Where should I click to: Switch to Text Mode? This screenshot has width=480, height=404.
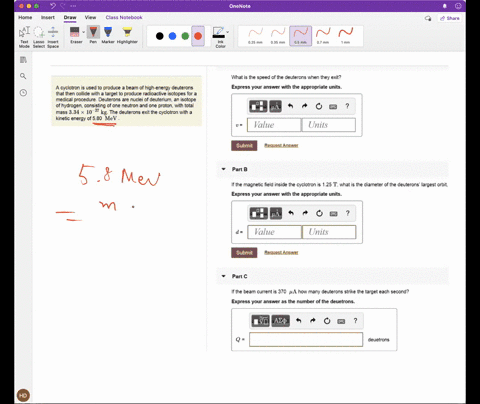[x=24, y=37]
